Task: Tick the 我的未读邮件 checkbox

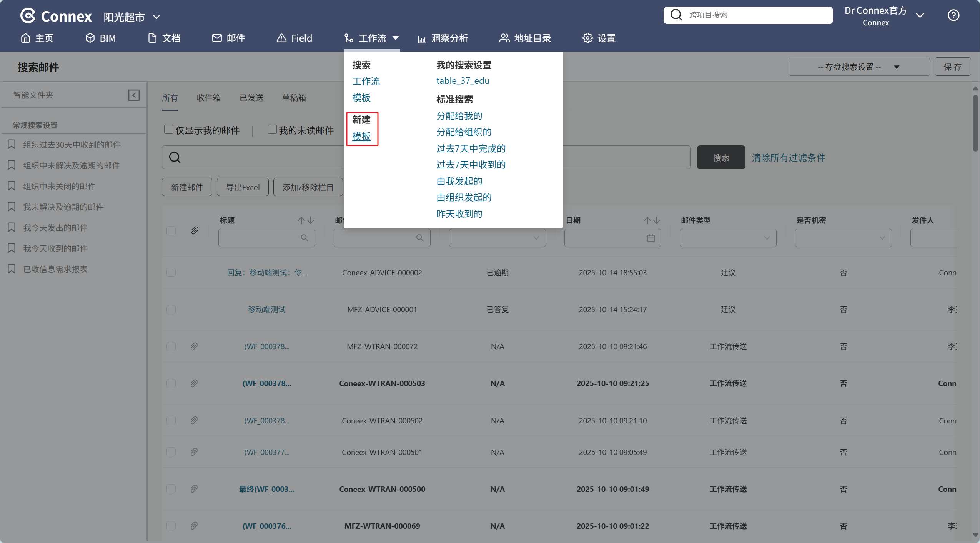Action: 272,130
